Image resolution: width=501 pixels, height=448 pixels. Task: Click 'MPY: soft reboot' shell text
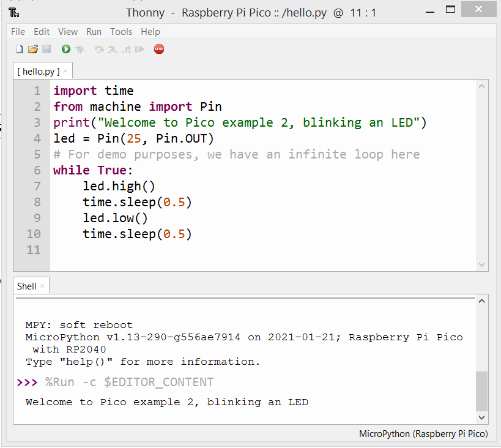tap(79, 325)
